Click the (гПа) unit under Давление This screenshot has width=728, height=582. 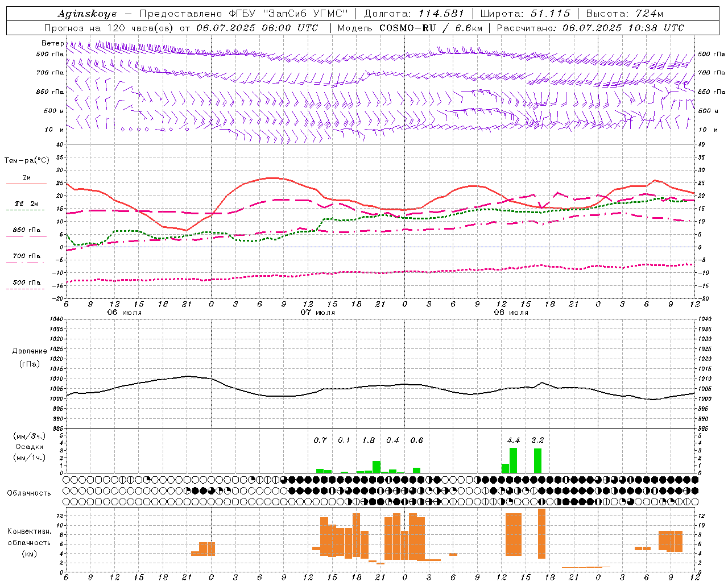(29, 364)
